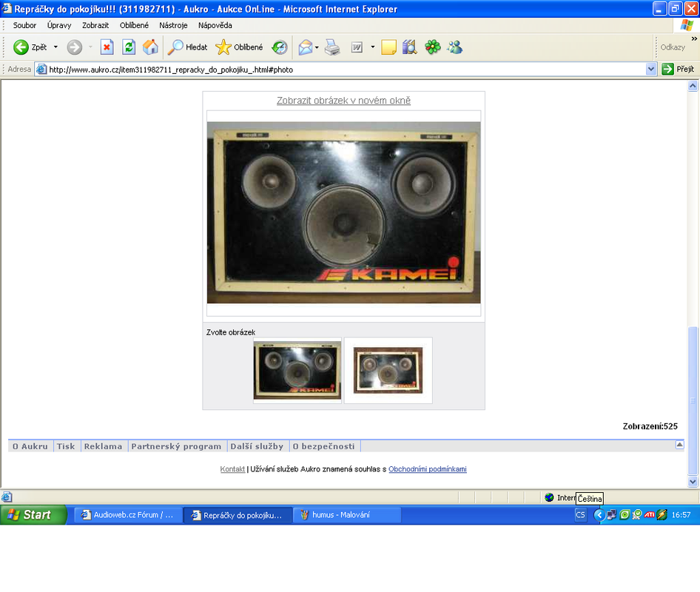
Task: Open the Oblíbené menu
Action: tap(134, 25)
